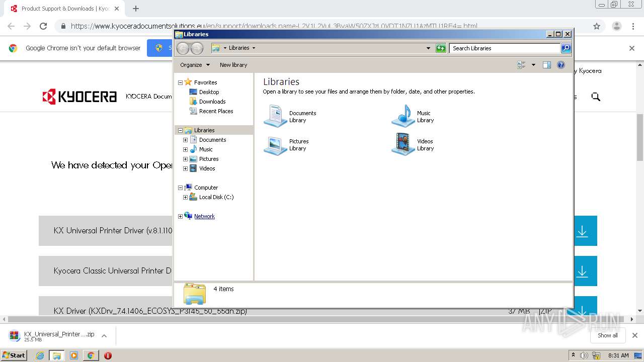
Task: Open download item options chevron
Action: coord(104,336)
